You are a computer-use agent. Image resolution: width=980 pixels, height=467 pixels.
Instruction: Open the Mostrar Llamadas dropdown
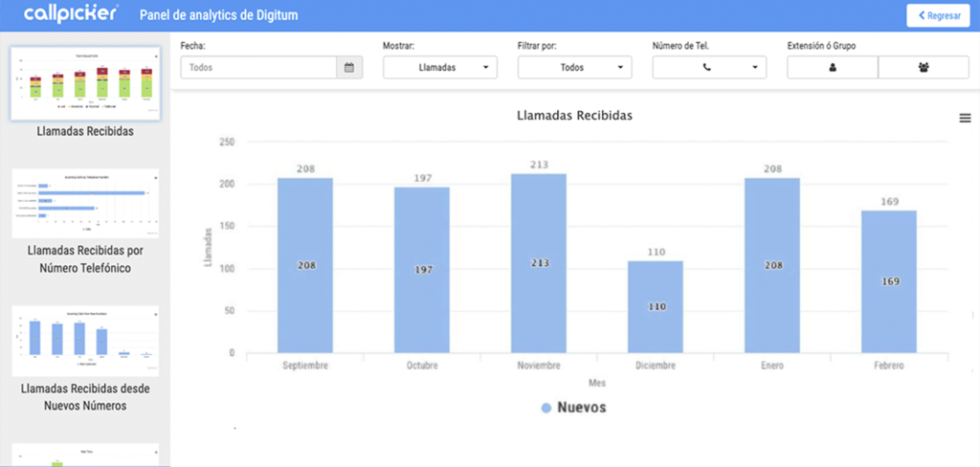440,68
